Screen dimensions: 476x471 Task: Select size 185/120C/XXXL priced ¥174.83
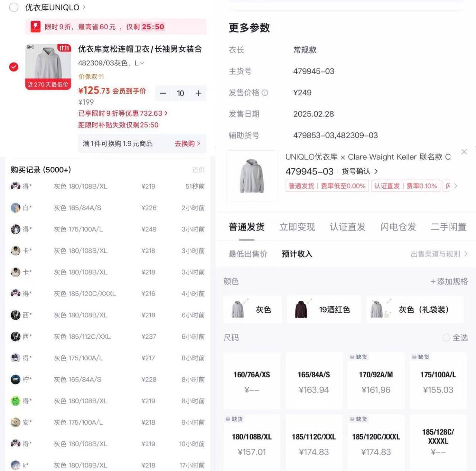376,443
